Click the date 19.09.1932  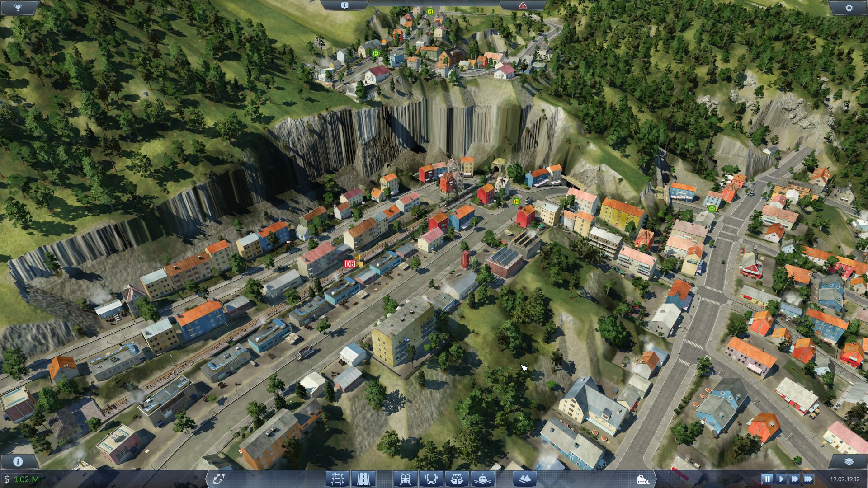(x=844, y=479)
